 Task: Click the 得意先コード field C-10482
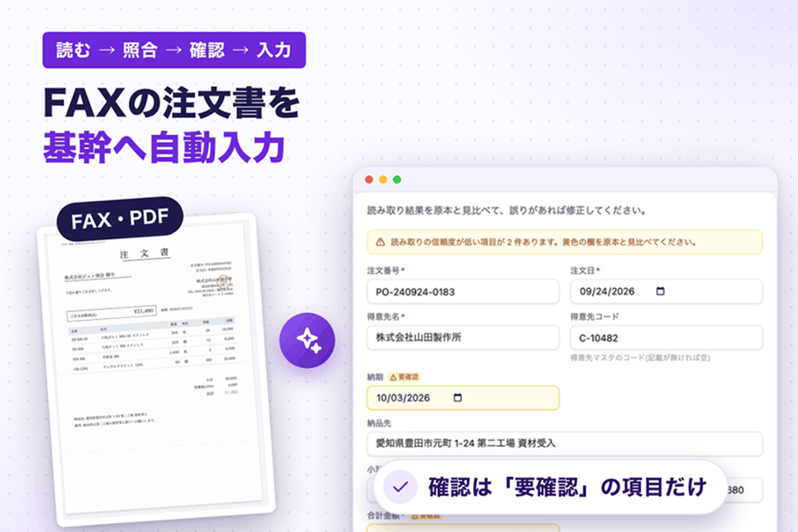(x=666, y=338)
